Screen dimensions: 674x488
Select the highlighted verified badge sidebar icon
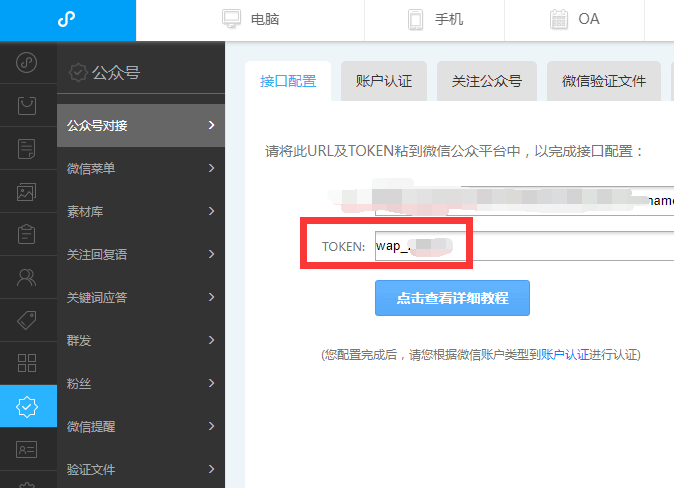[27, 406]
